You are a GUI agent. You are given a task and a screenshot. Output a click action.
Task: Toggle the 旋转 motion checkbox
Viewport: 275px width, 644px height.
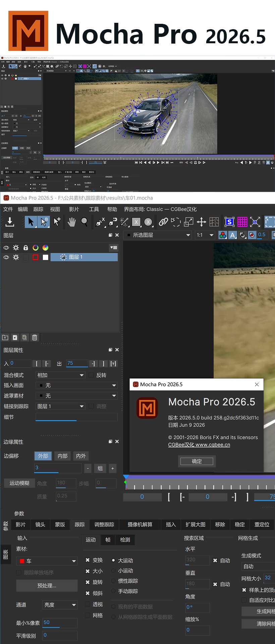click(88, 582)
